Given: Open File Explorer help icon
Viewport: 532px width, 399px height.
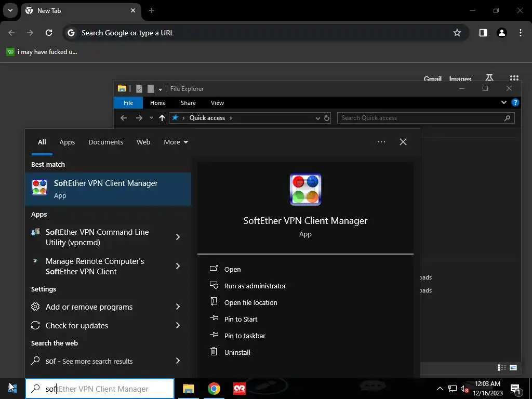Looking at the screenshot, I should [515, 102].
